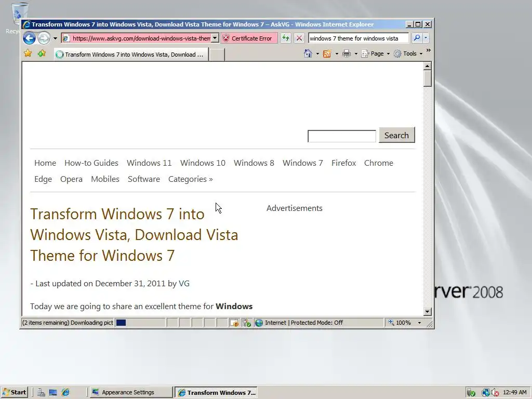
Task: Open a new blank tab
Action: click(217, 55)
